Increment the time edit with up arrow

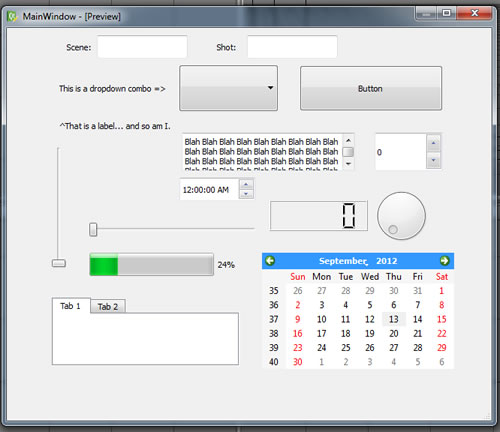point(246,184)
